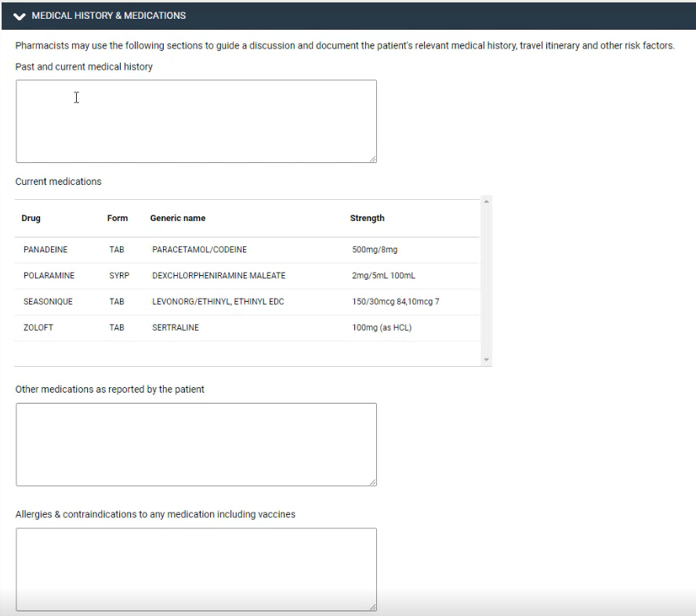This screenshot has height=616, width=696.
Task: Click the medications list scroll down arrow
Action: [487, 360]
